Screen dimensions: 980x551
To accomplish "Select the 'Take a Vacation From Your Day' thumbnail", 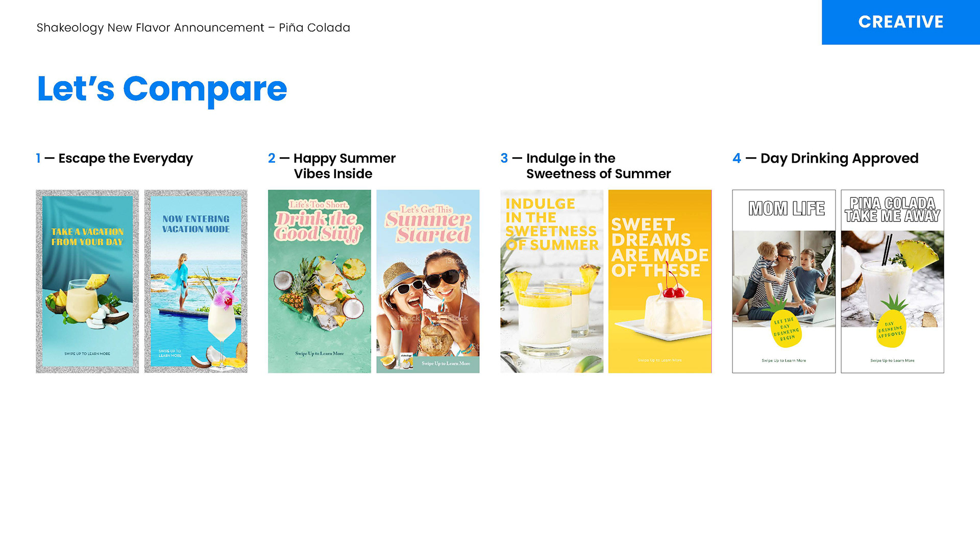I will pyautogui.click(x=87, y=281).
